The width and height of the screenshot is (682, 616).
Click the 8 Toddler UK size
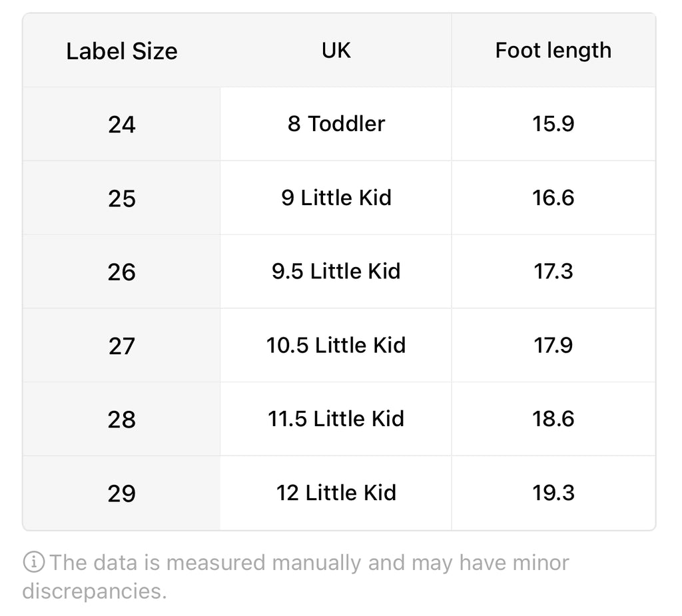coord(336,124)
